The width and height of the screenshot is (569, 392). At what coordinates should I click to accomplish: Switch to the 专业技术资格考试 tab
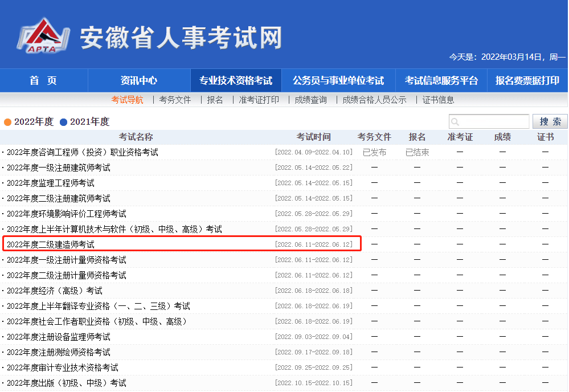click(237, 80)
